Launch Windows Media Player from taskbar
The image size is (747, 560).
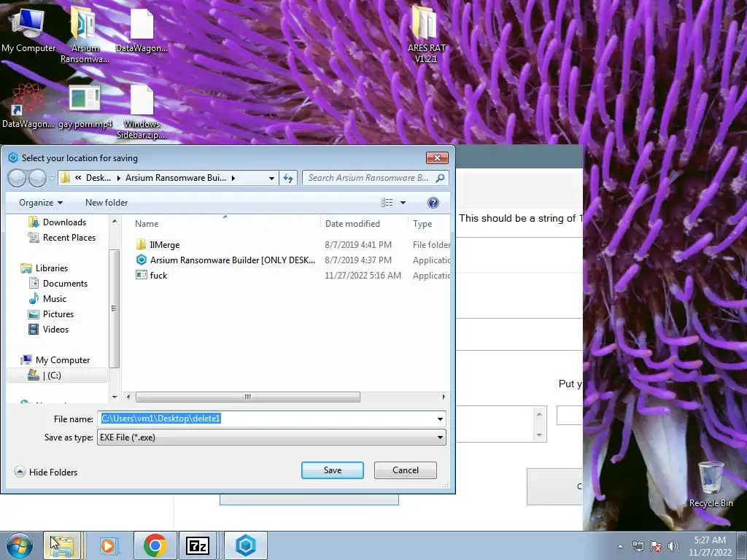(108, 545)
